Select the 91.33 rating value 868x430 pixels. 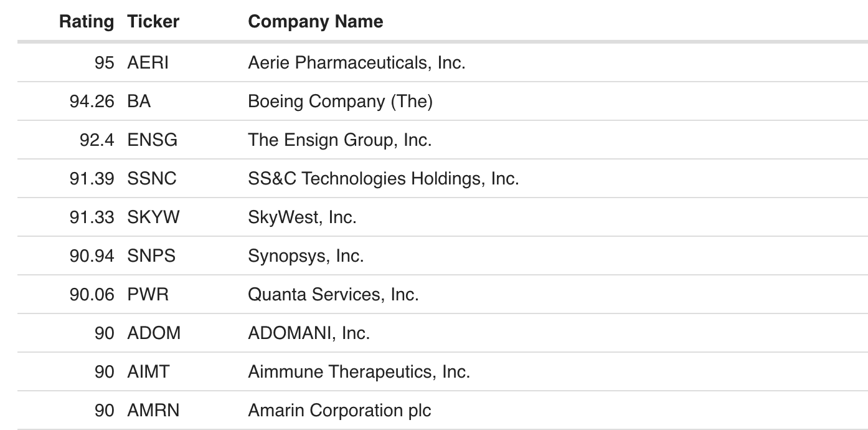point(92,217)
